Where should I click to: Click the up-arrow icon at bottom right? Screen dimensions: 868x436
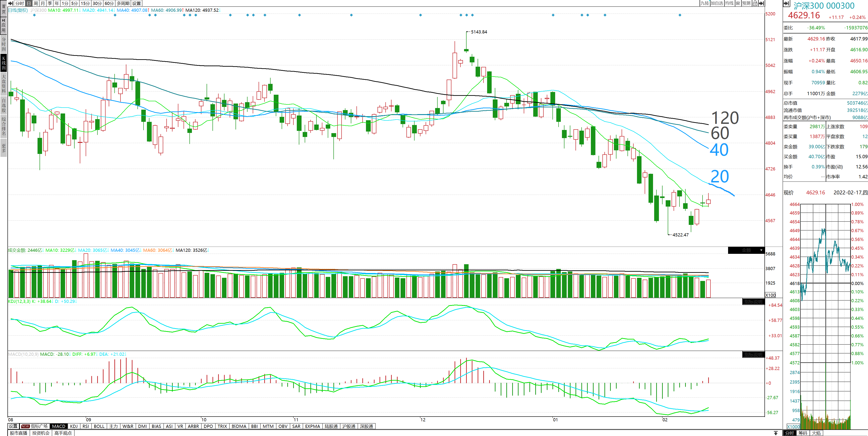point(776,433)
